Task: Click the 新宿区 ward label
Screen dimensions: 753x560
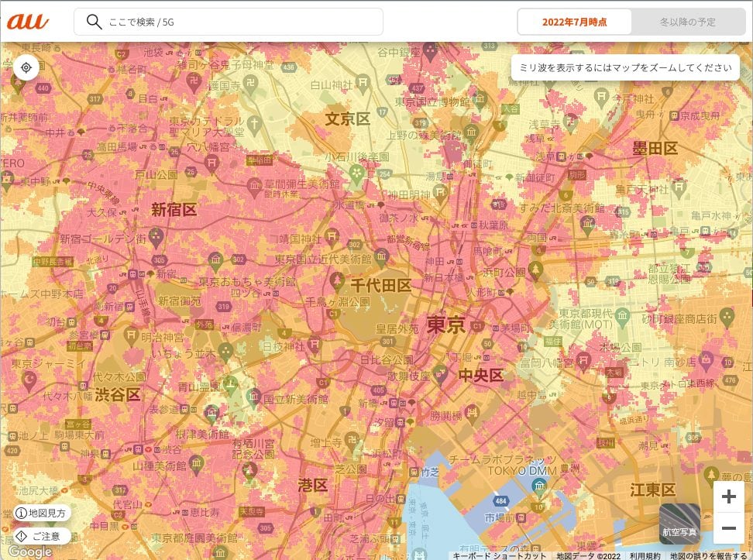Action: pos(174,209)
